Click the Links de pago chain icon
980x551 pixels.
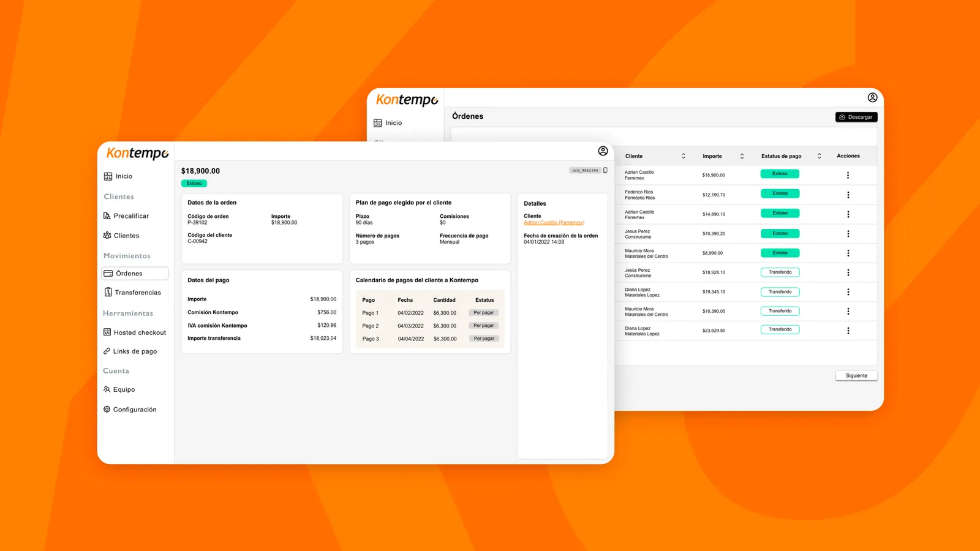click(x=107, y=351)
